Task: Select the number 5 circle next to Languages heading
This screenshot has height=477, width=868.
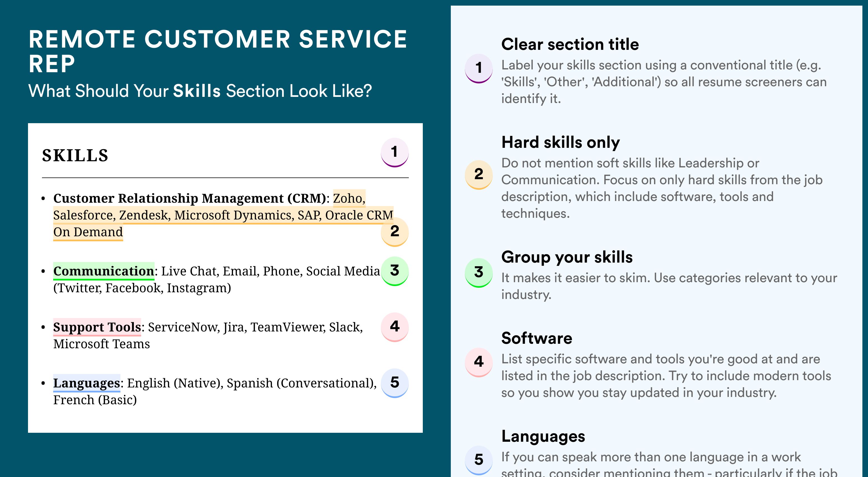Action: (479, 460)
